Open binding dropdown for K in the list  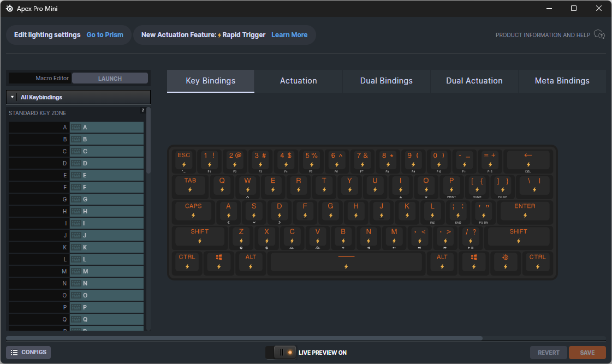106,247
